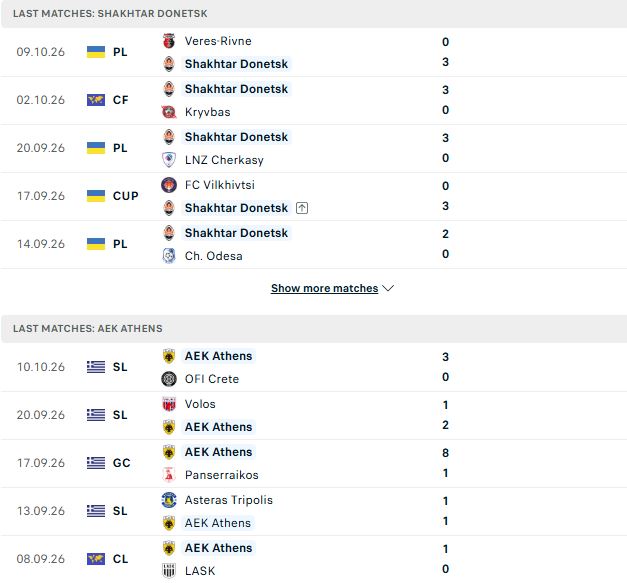Click the LNZ Cherkasy shield logo
Screen dimensions: 627x583
click(169, 160)
